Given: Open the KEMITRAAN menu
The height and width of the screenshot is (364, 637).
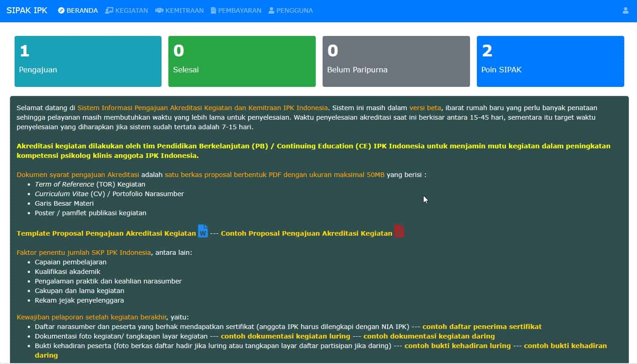Looking at the screenshot, I should 179,10.
